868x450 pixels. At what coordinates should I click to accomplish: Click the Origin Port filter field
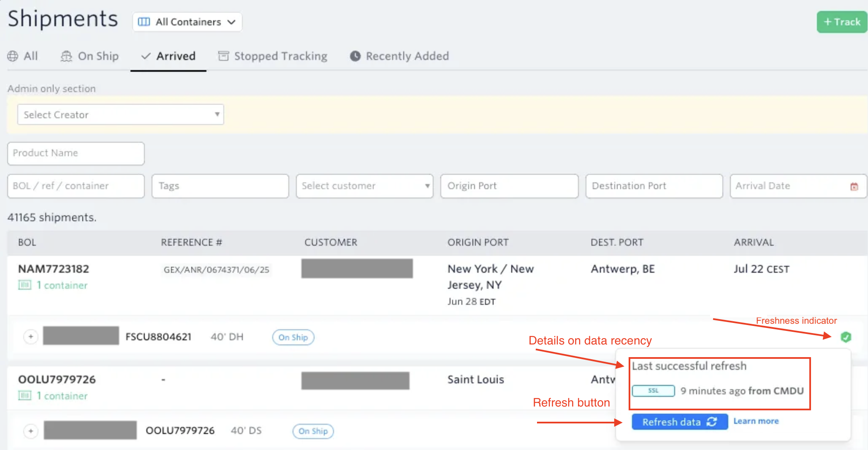tap(510, 186)
